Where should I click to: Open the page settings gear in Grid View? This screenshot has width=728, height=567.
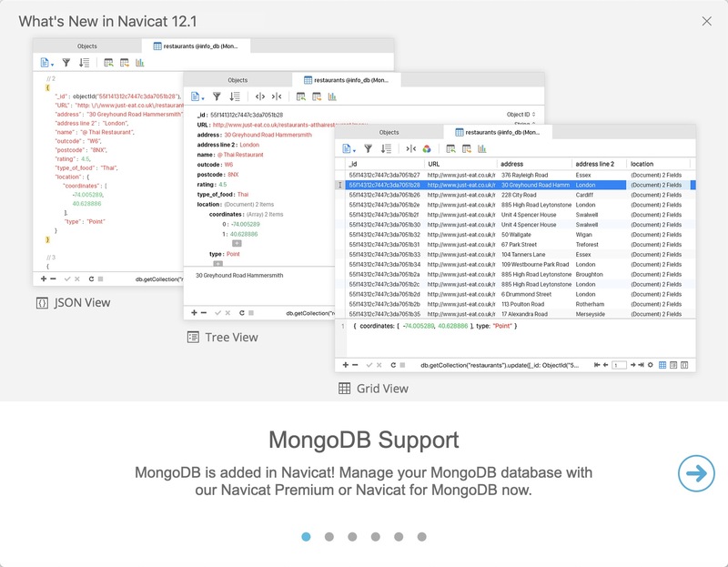point(651,365)
